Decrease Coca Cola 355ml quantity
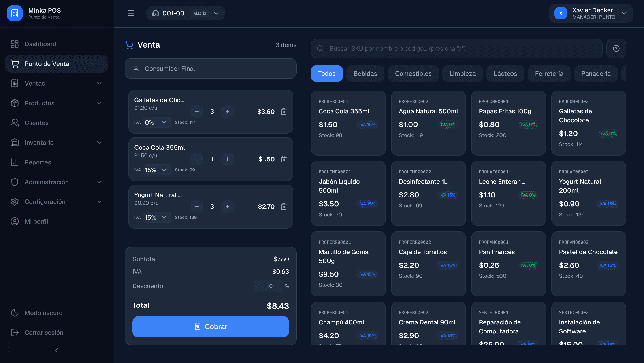Screen dimensions: 644x363 click(197, 159)
